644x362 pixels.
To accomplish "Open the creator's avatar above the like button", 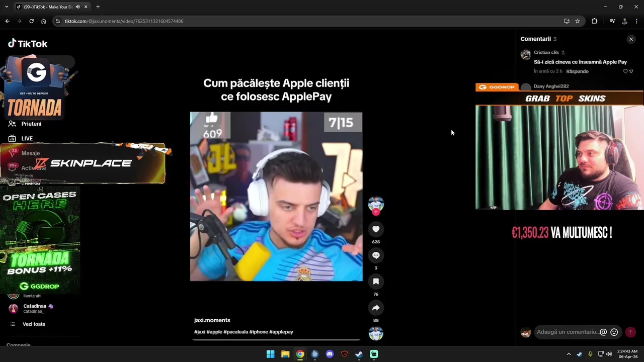I will point(376,204).
